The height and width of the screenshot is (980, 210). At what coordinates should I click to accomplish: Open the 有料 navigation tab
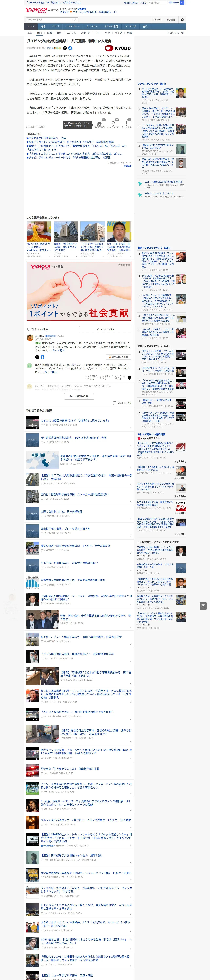click(x=145, y=27)
